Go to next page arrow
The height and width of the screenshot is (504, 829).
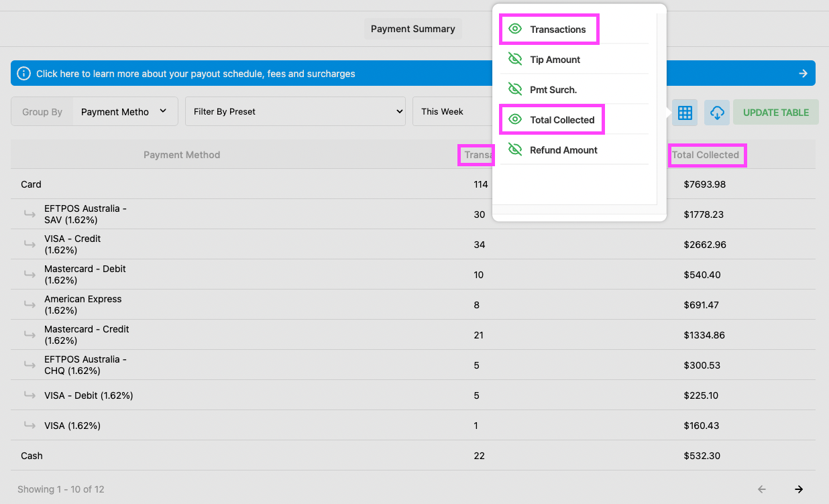click(x=798, y=489)
